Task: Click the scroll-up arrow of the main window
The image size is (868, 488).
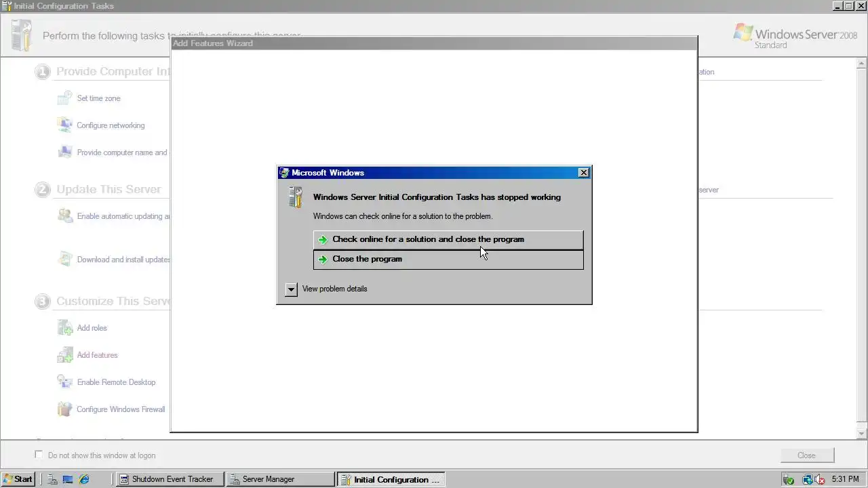Action: pyautogui.click(x=862, y=64)
